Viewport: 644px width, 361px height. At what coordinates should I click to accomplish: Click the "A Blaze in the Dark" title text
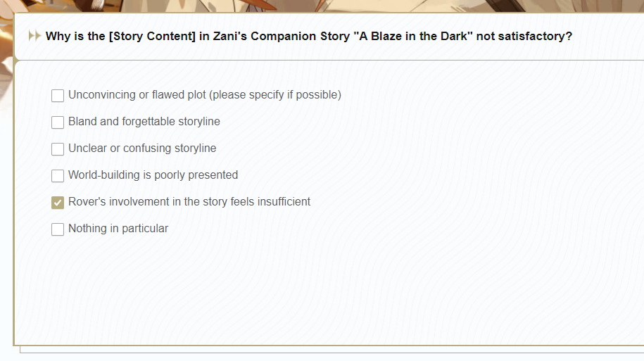(x=413, y=36)
